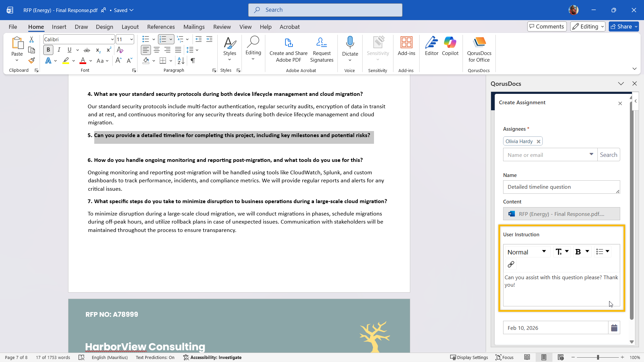The height and width of the screenshot is (362, 644).
Task: Show paragraph marks pilcrow icon
Action: point(193,61)
